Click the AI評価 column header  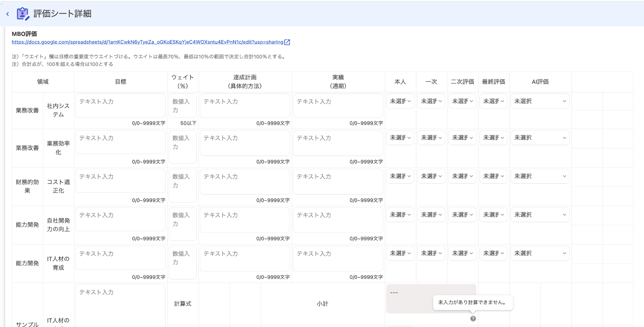click(x=540, y=82)
